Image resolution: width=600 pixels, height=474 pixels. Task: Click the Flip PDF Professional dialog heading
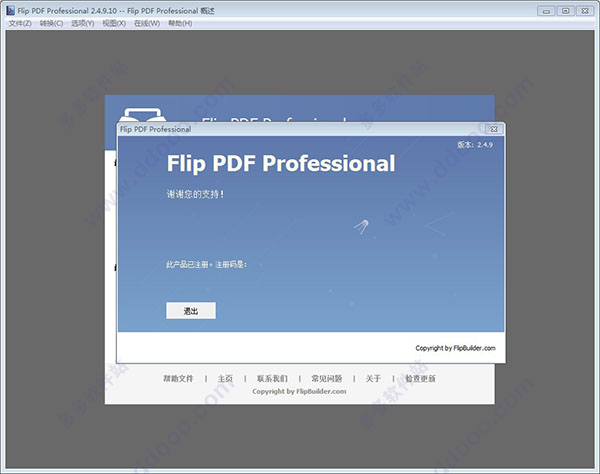(x=281, y=163)
